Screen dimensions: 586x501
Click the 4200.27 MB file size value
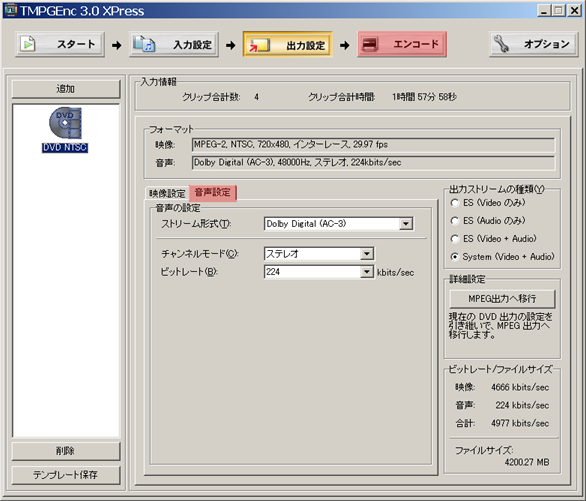(x=527, y=462)
